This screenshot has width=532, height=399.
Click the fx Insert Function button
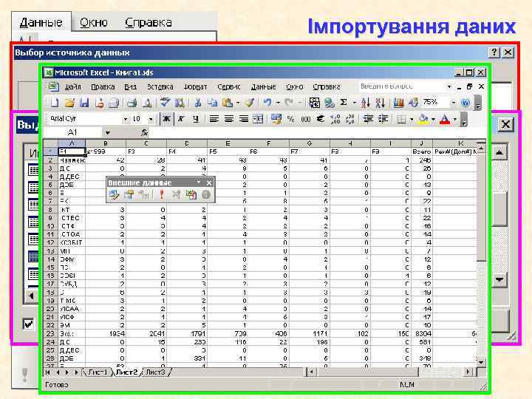(x=144, y=133)
